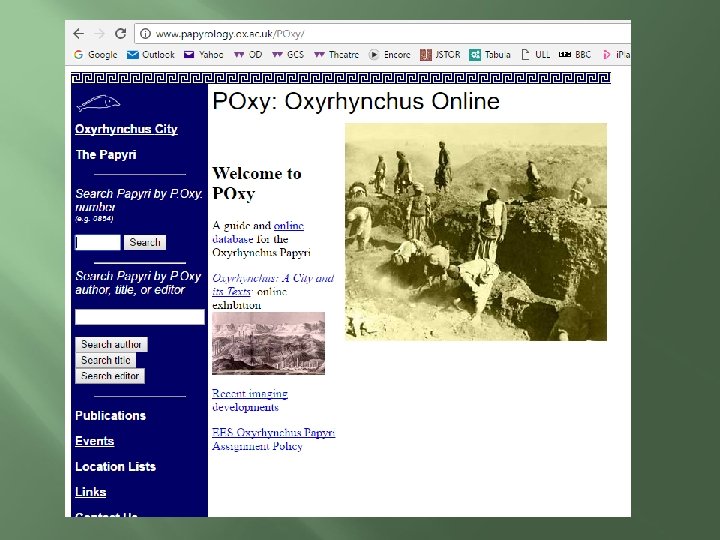This screenshot has height=540, width=720.
Task: Open the Links sidebar link
Action: [x=90, y=492]
